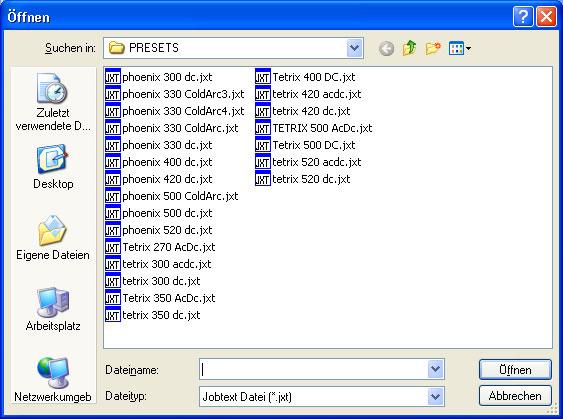Select JXT icon of phoenix 330 ColdArc3.jxt
The width and height of the screenshot is (563, 419).
point(112,94)
